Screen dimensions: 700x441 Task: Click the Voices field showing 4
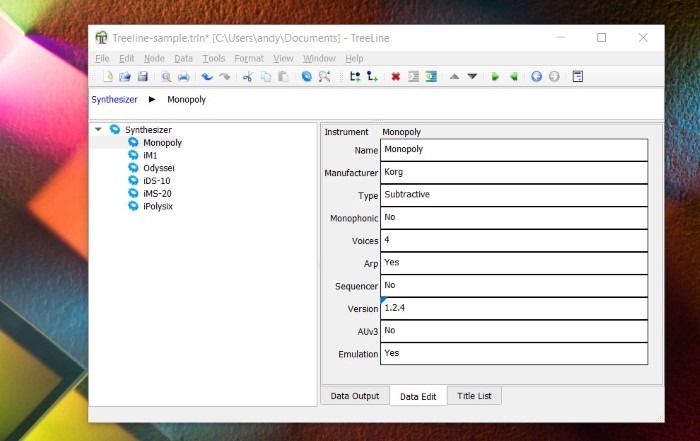click(514, 241)
